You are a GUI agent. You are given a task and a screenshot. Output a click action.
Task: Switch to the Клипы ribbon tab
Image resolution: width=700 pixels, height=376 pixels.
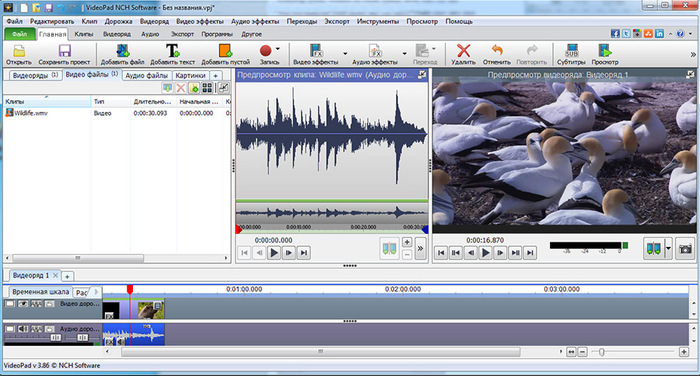83,34
